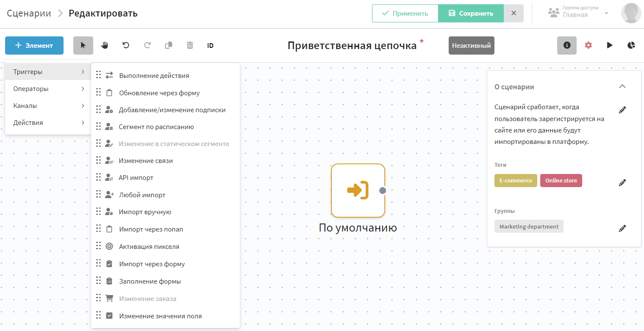Edit the scenario description pencil
This screenshot has width=644, height=331.
[x=622, y=110]
